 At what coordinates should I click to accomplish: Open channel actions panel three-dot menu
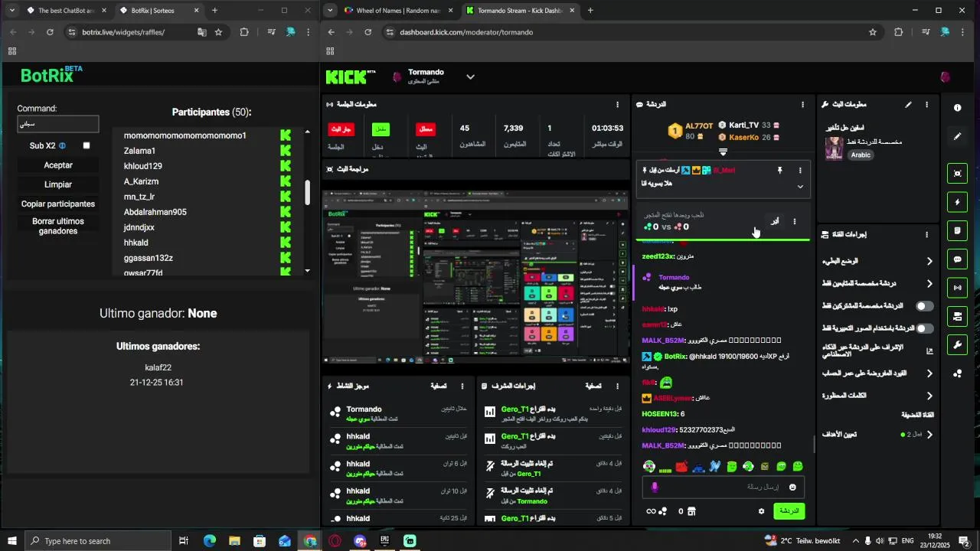click(x=926, y=235)
